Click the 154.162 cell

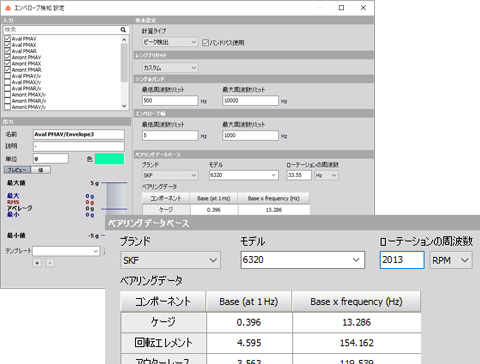[356, 343]
